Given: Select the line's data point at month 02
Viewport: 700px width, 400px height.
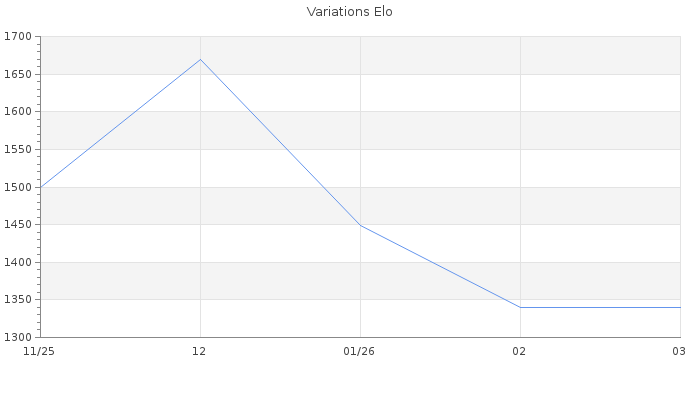Looking at the screenshot, I should click(520, 307).
